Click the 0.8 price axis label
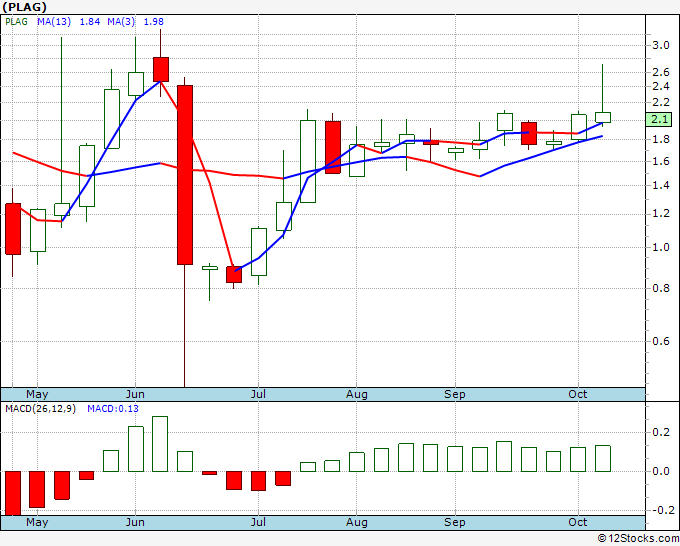 [x=661, y=288]
